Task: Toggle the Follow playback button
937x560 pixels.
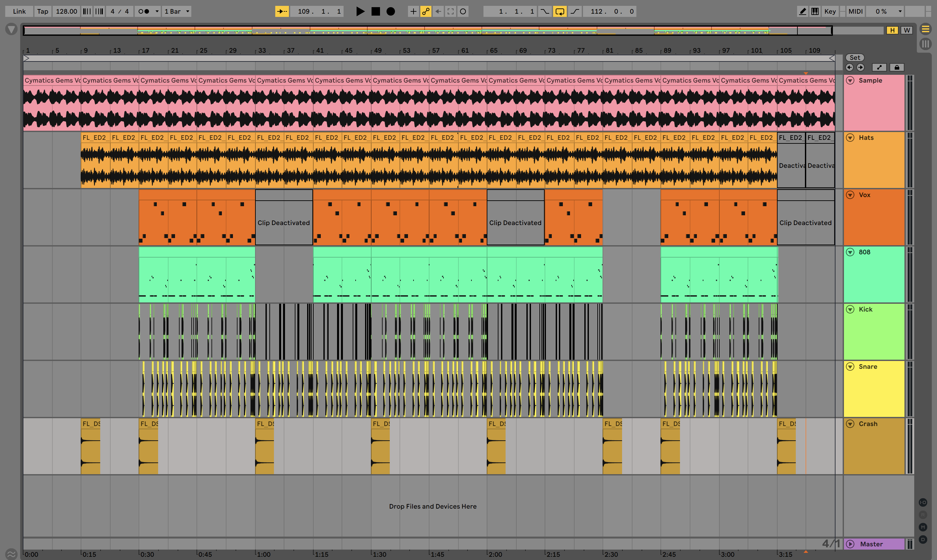Action: (282, 11)
